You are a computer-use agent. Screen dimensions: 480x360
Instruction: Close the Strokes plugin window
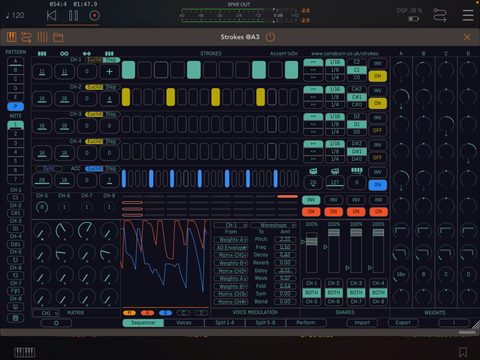click(x=467, y=37)
